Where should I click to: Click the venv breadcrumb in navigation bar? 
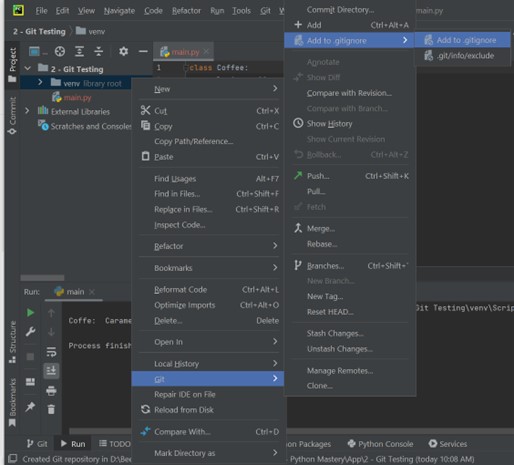point(91,31)
